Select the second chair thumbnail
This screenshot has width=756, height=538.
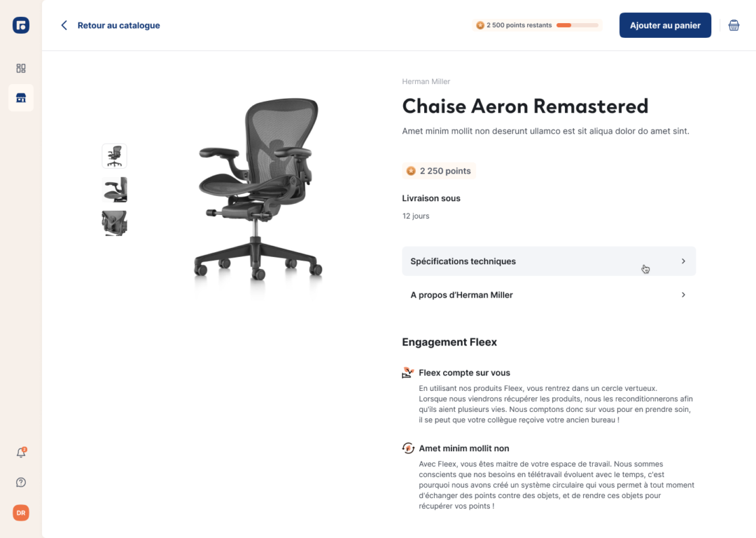(x=114, y=190)
